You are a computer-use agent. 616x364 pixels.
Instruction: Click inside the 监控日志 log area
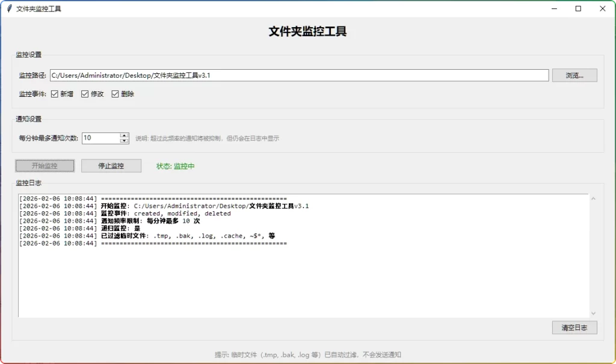click(x=301, y=277)
